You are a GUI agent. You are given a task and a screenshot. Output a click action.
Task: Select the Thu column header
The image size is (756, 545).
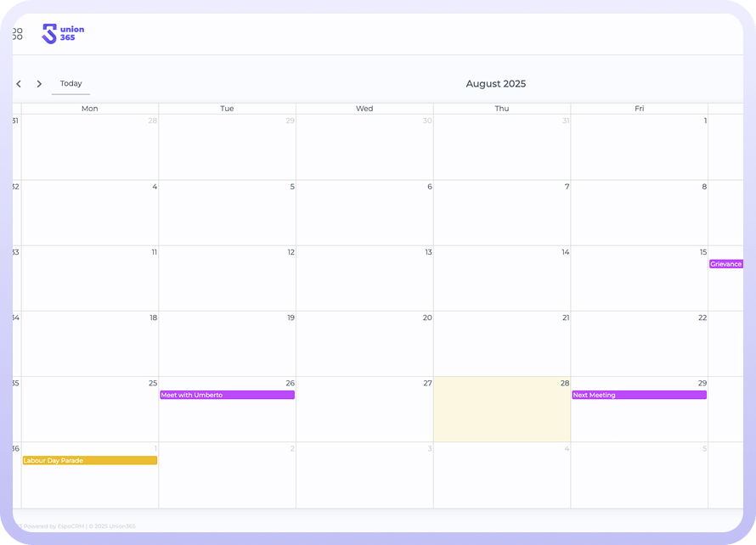coord(502,109)
